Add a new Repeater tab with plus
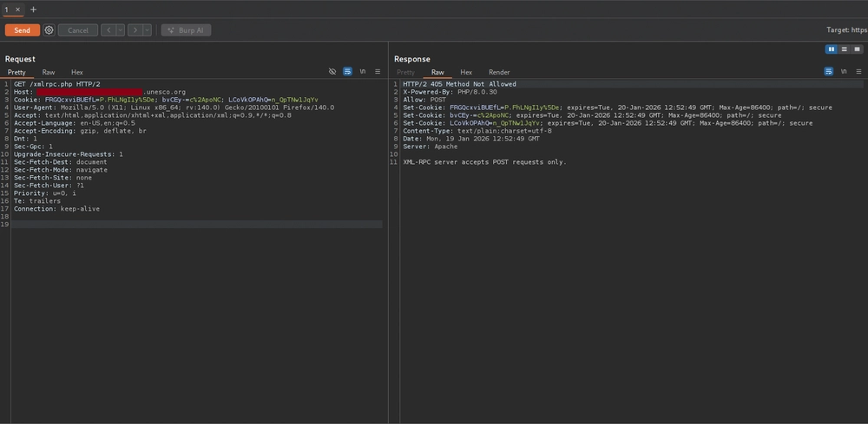868x424 pixels. coord(33,10)
